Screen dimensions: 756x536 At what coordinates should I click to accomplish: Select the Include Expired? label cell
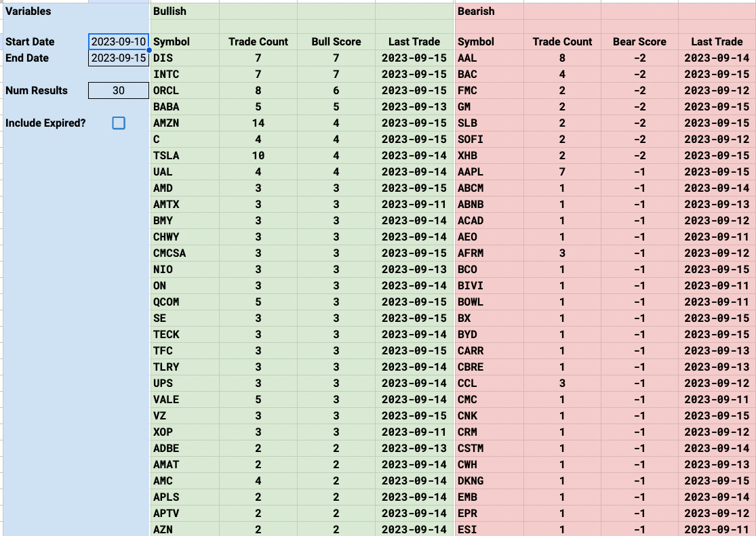[46, 123]
